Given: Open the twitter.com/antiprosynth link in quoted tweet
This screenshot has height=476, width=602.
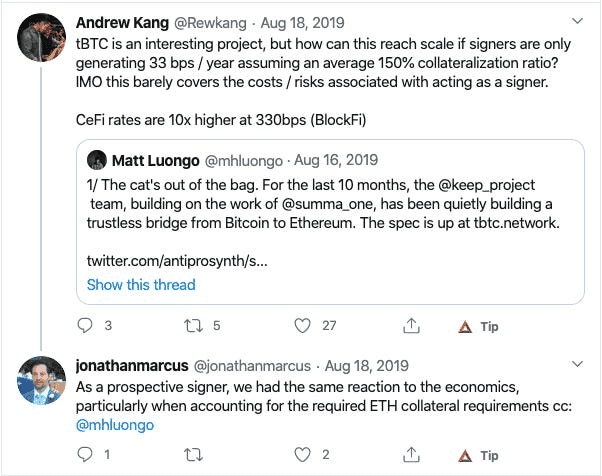Looking at the screenshot, I should pos(177,261).
